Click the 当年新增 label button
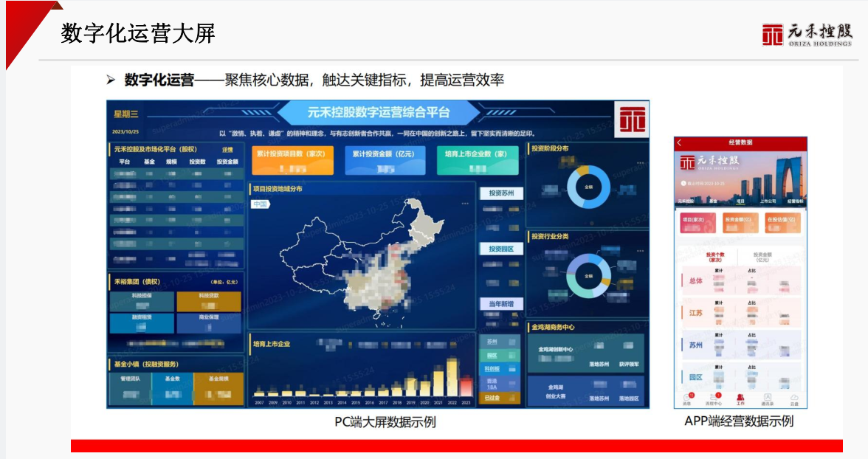This screenshot has height=459, width=868. pos(501,304)
